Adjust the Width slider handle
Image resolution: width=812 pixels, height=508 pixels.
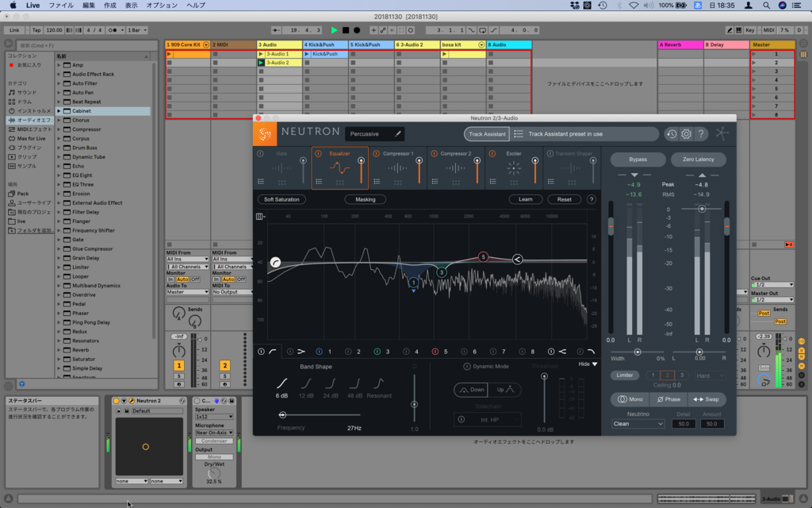click(638, 352)
